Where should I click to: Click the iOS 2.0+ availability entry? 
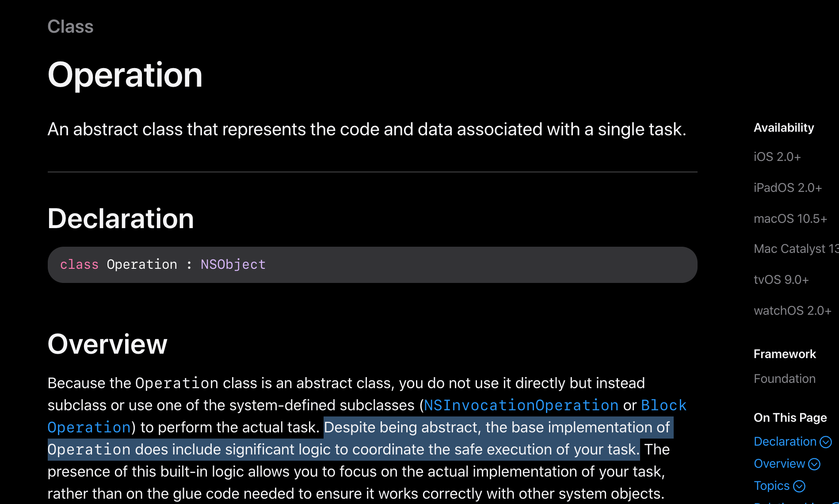(777, 157)
